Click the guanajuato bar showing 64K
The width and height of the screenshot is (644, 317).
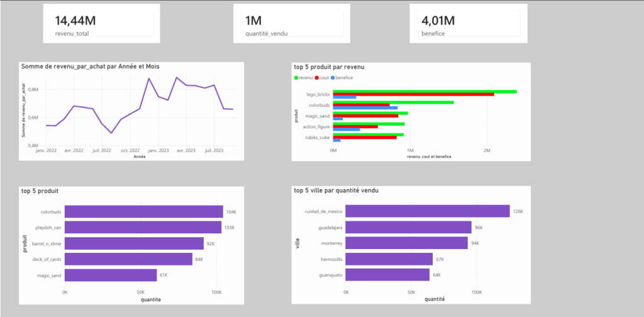(387, 275)
